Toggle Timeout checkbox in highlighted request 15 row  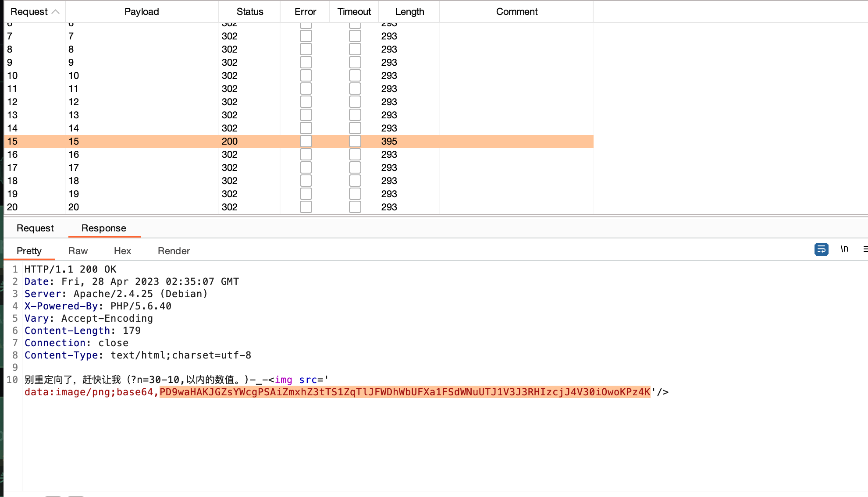click(355, 141)
